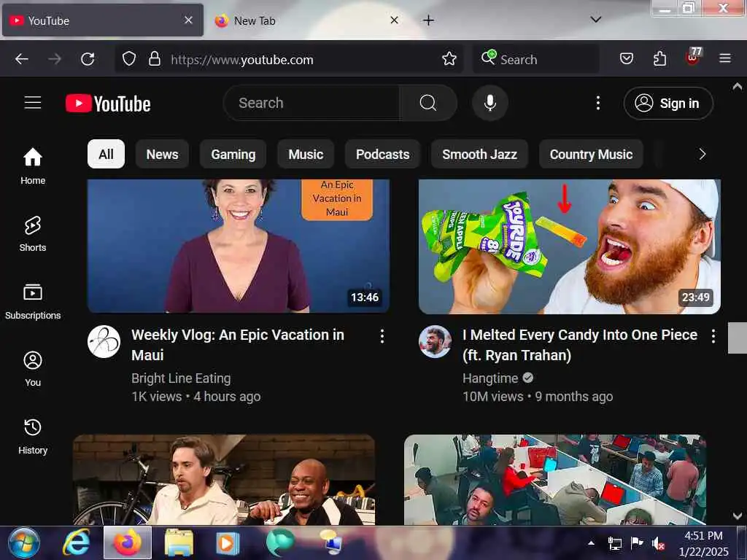Click the Sign in button
747x560 pixels.
point(668,104)
